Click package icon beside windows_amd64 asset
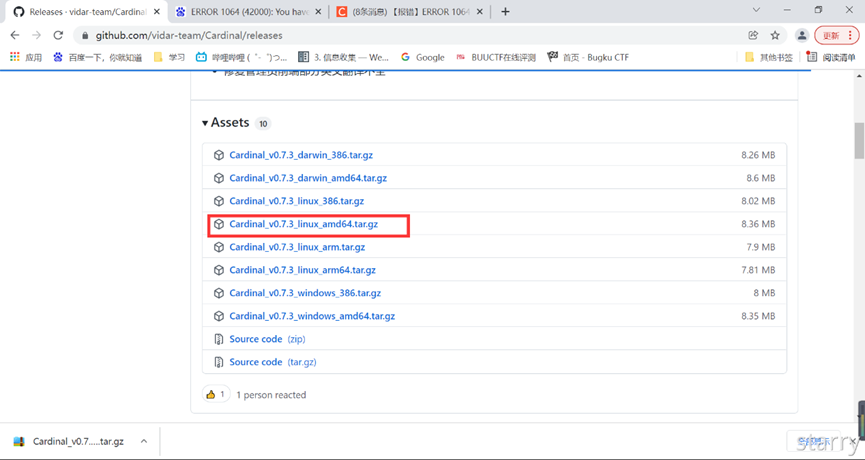Viewport: 865px width, 460px height. point(219,316)
